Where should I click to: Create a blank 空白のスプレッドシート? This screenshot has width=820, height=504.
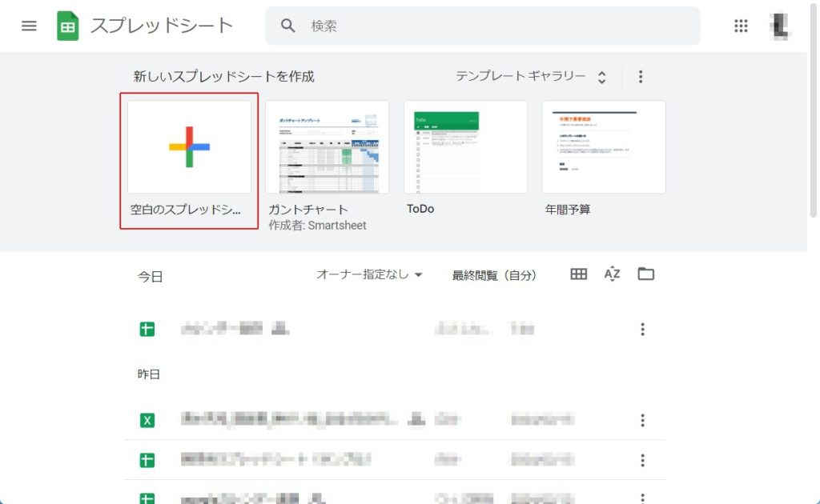point(189,147)
